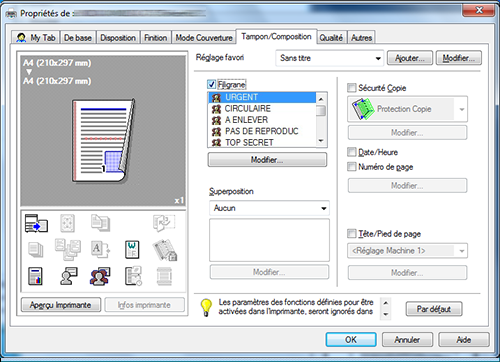Click the hint text scroll-up arrow
500x362 pixels.
point(386,303)
